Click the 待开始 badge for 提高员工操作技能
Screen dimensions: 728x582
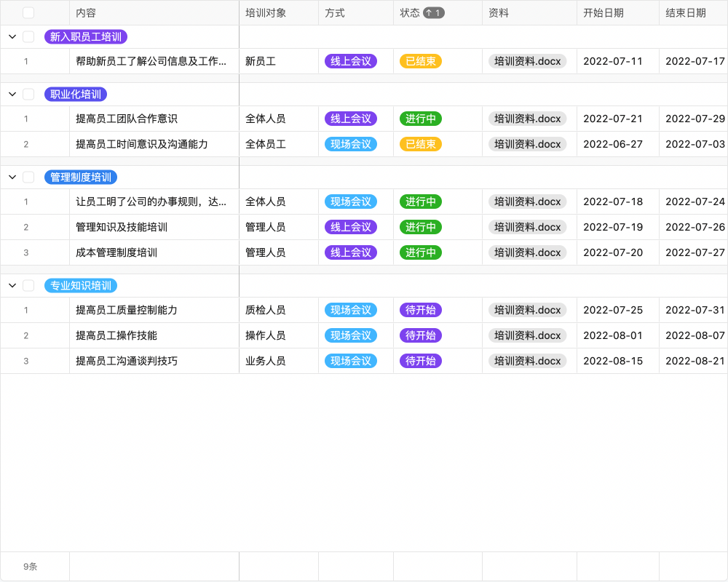pos(420,335)
